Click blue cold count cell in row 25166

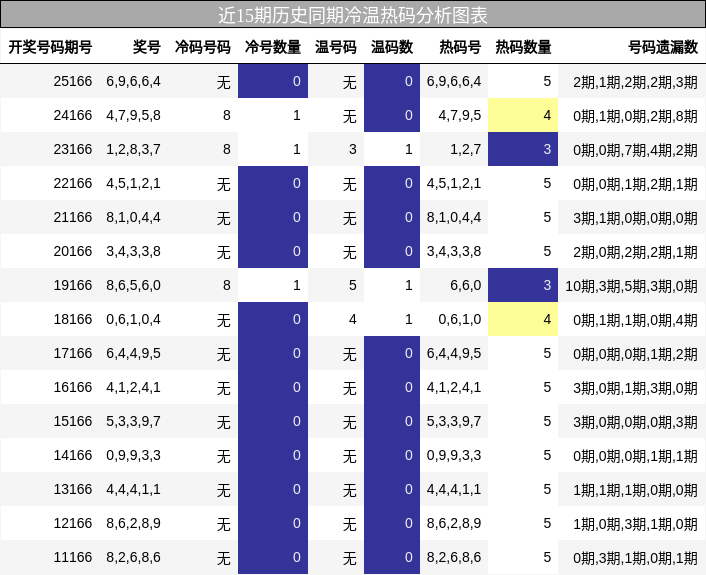273,81
